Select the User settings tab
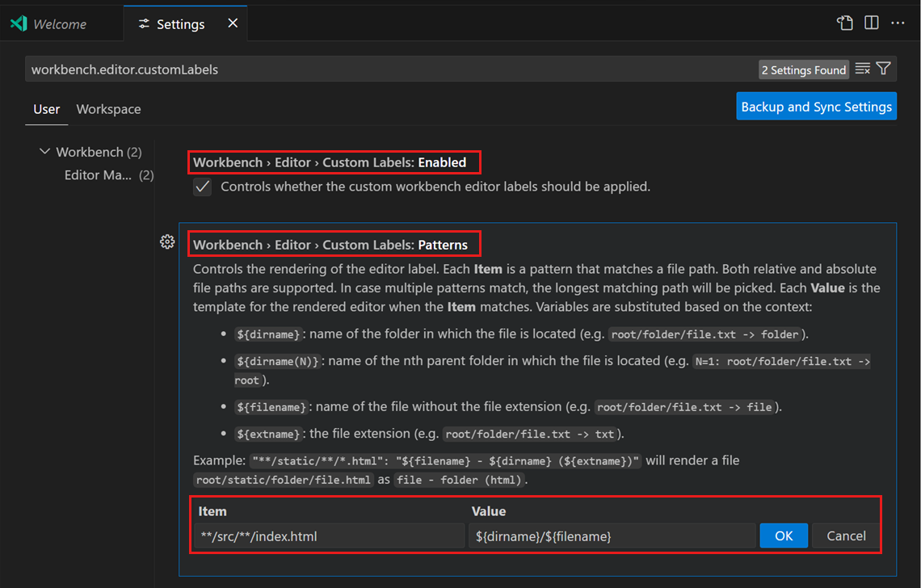Viewport: 921px width, 588px height. coord(46,109)
